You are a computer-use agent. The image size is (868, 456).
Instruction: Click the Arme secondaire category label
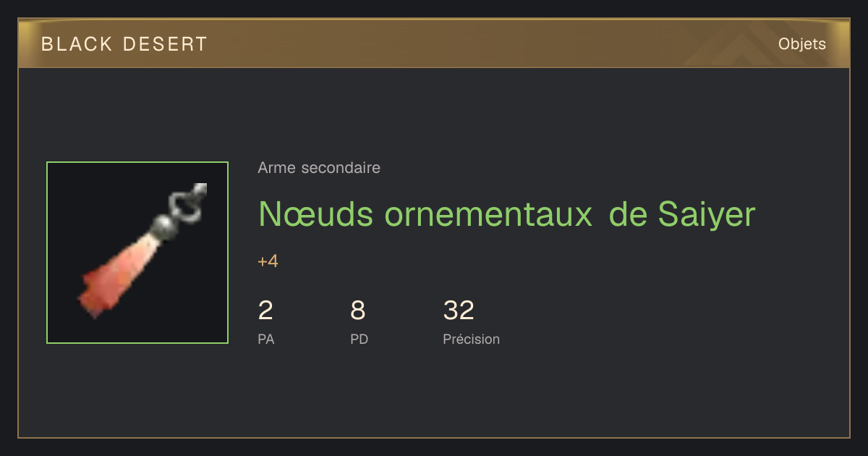point(319,168)
